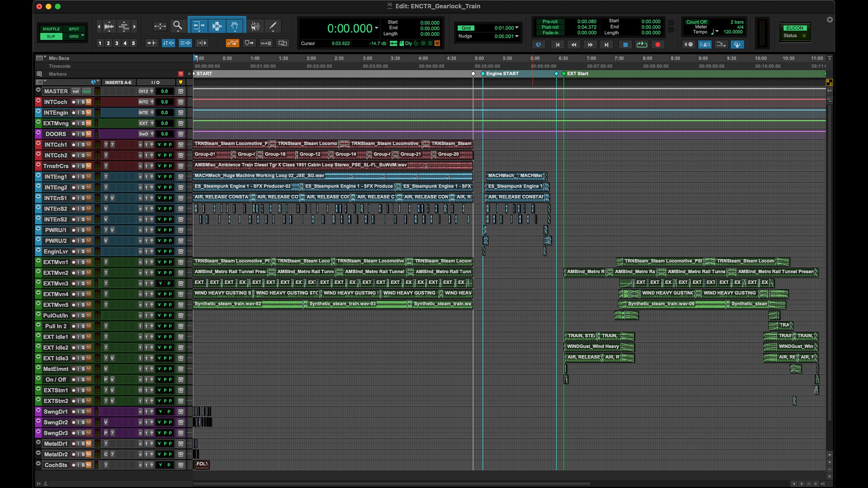This screenshot has width=868, height=488.
Task: Click the INSERTS A-E column header
Action: tap(118, 83)
